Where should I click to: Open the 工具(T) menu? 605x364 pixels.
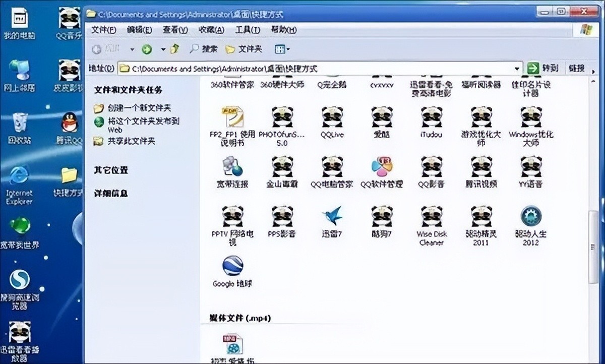[248, 30]
